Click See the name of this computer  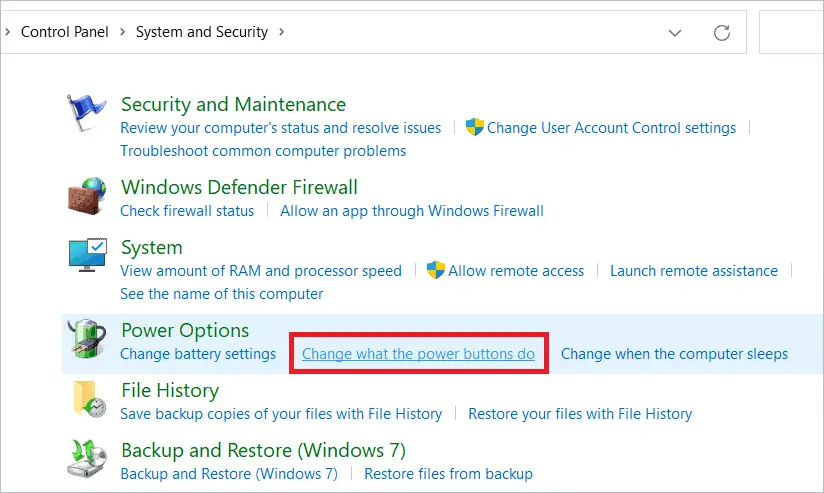[222, 294]
